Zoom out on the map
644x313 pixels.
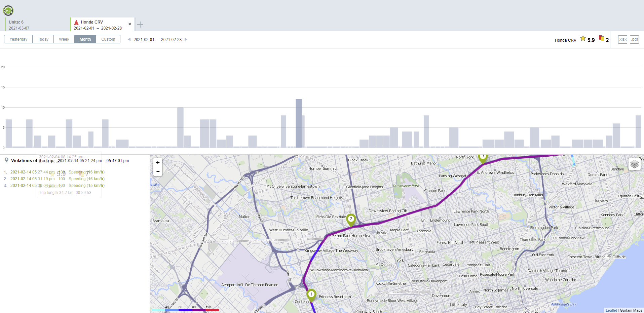point(158,171)
